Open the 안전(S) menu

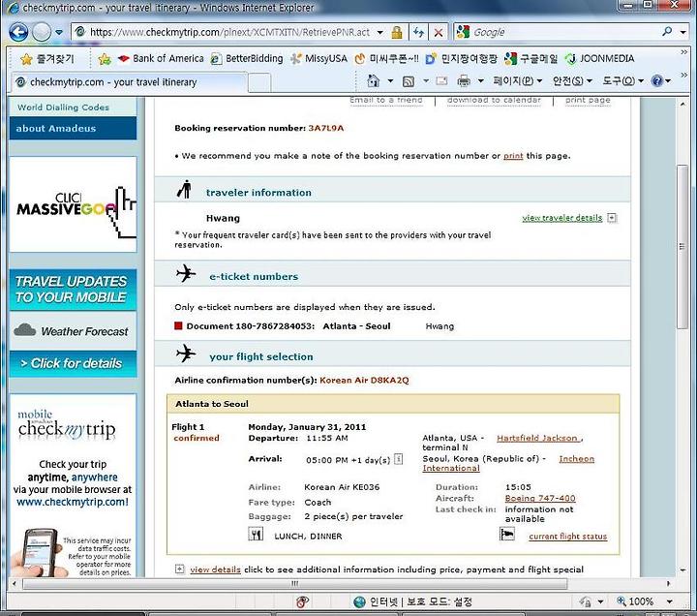click(x=572, y=81)
